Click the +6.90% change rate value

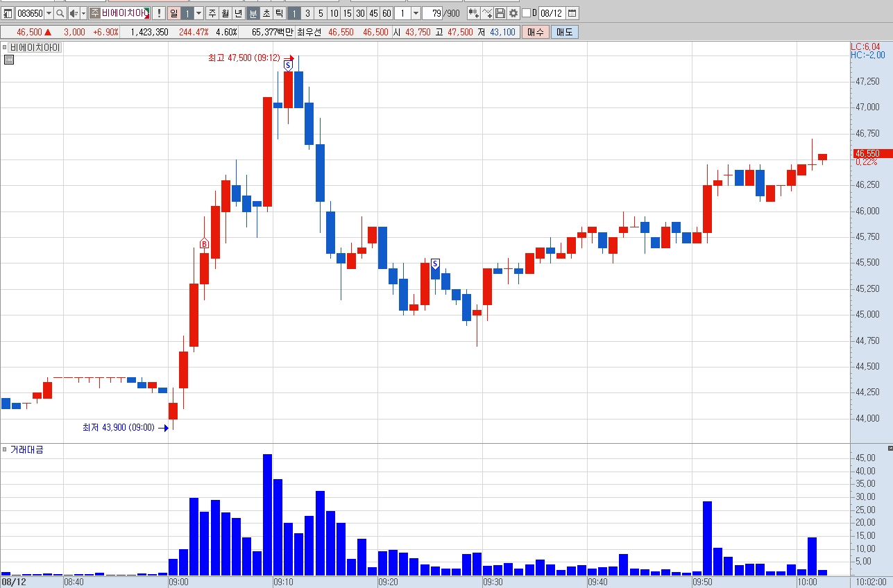[x=105, y=32]
